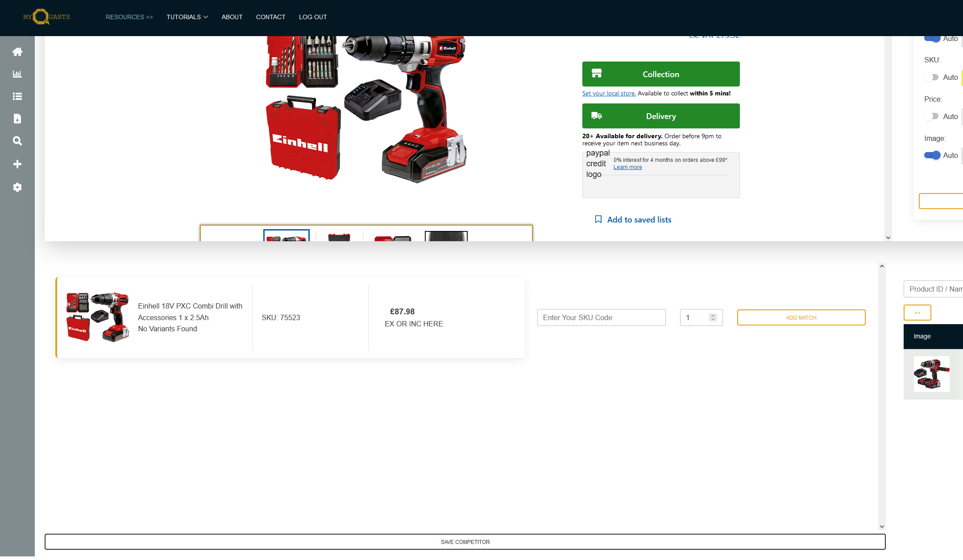This screenshot has width=963, height=560.
Task: Click the SAVE COMPETITOR button
Action: pos(465,542)
